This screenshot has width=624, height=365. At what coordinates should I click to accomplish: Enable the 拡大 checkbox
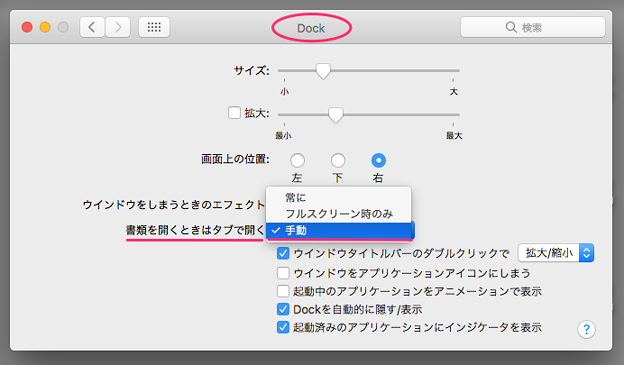pyautogui.click(x=234, y=113)
